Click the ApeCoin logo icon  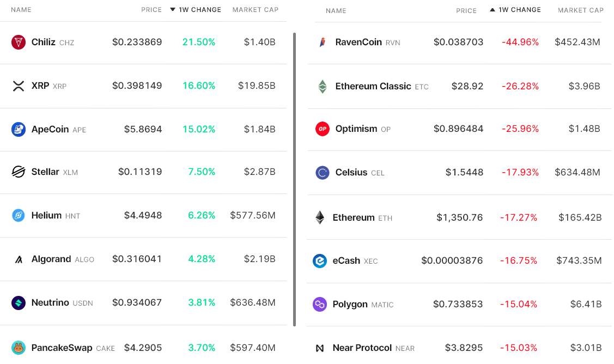pyautogui.click(x=19, y=129)
